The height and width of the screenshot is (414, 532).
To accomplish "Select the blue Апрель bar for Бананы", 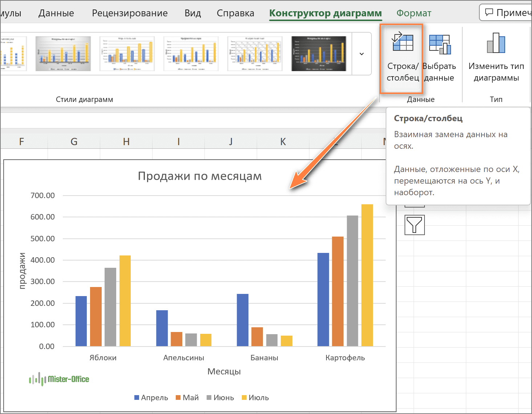I will pyautogui.click(x=243, y=320).
